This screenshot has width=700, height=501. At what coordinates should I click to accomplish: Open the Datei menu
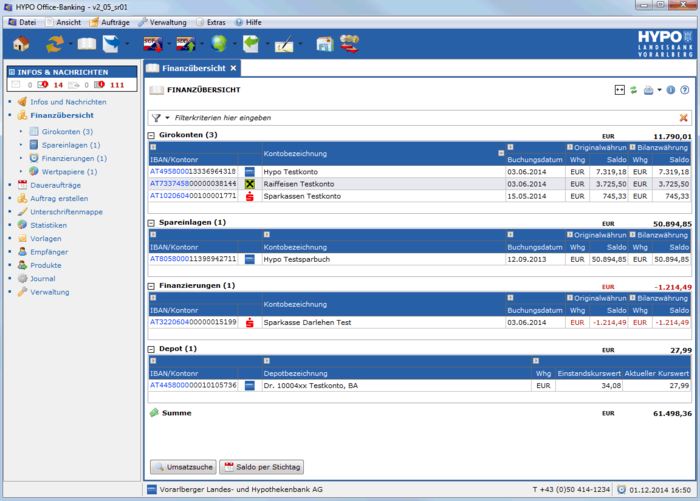tap(22, 22)
